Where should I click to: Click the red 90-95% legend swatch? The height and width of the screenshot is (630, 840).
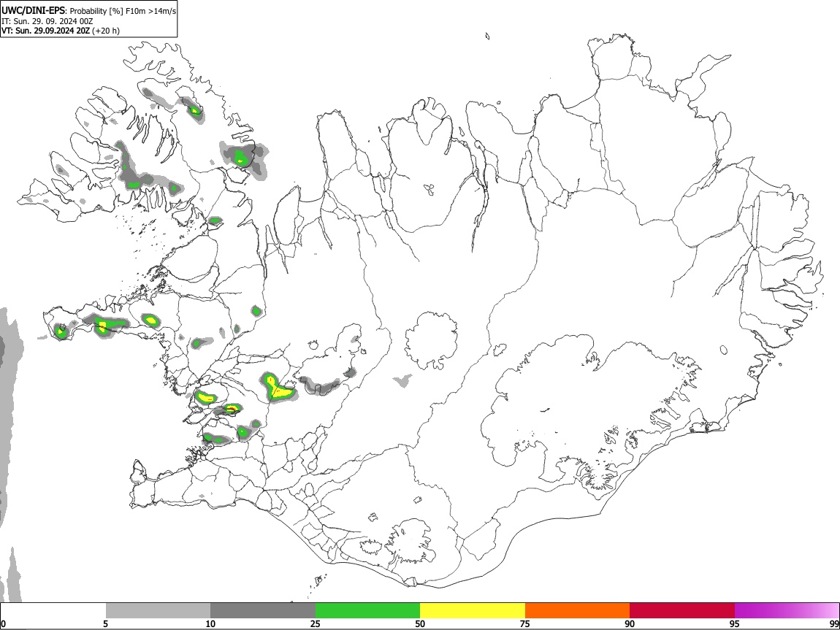(682, 610)
